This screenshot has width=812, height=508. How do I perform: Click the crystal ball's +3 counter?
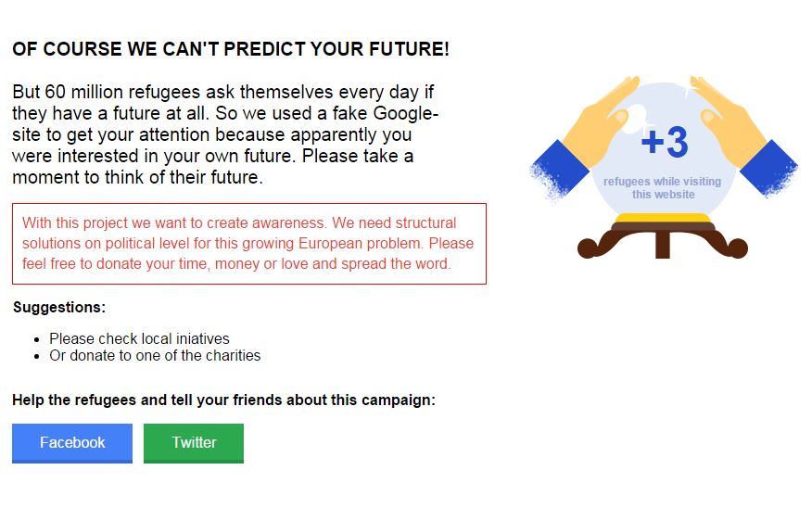coord(664,143)
